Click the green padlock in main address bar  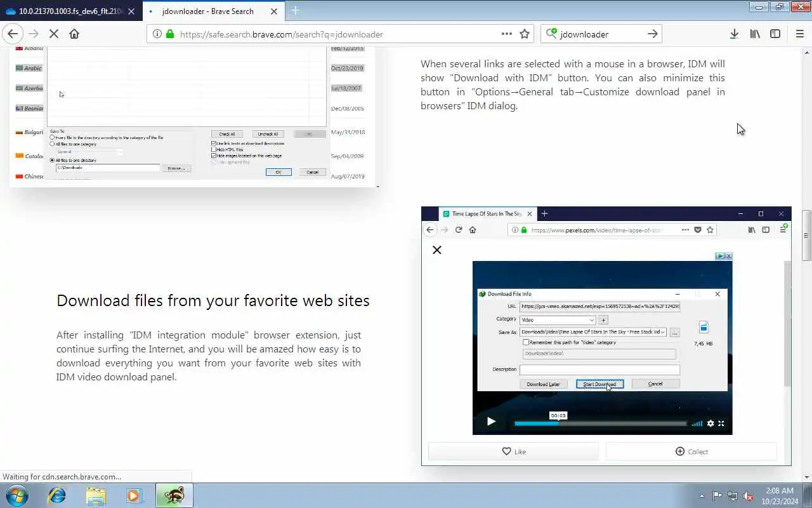point(170,34)
